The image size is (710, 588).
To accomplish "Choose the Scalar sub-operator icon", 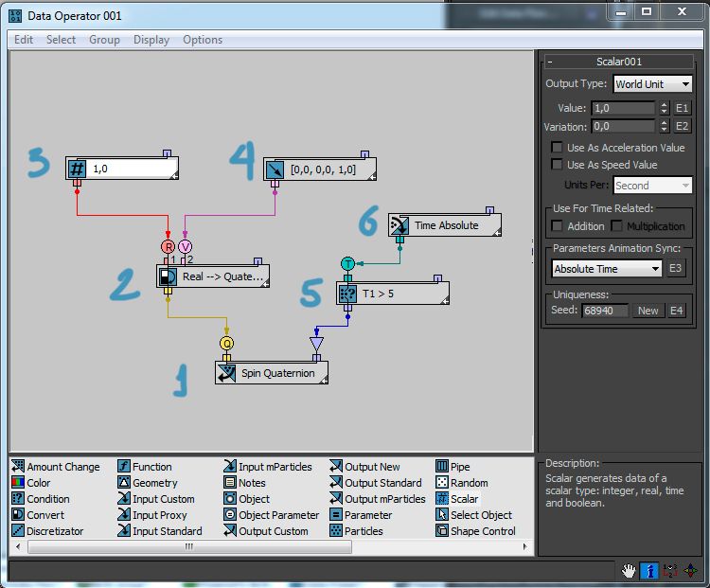I will [x=442, y=498].
